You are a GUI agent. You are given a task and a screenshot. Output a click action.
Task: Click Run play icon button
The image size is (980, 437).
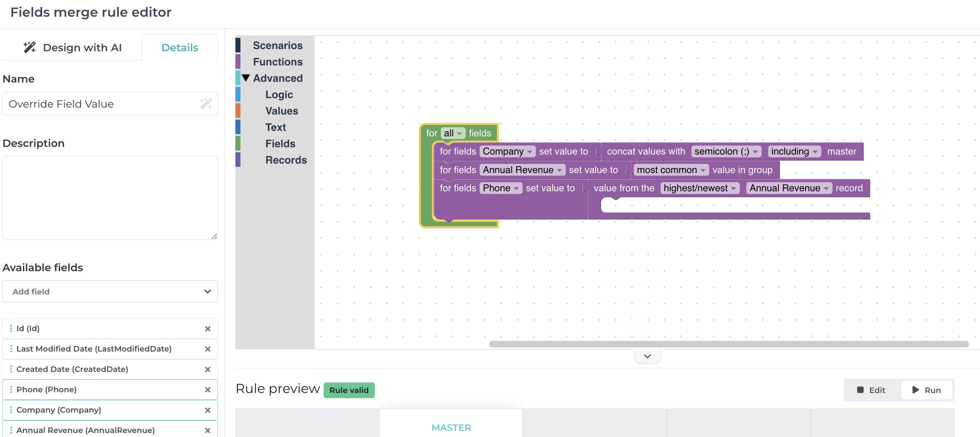926,390
